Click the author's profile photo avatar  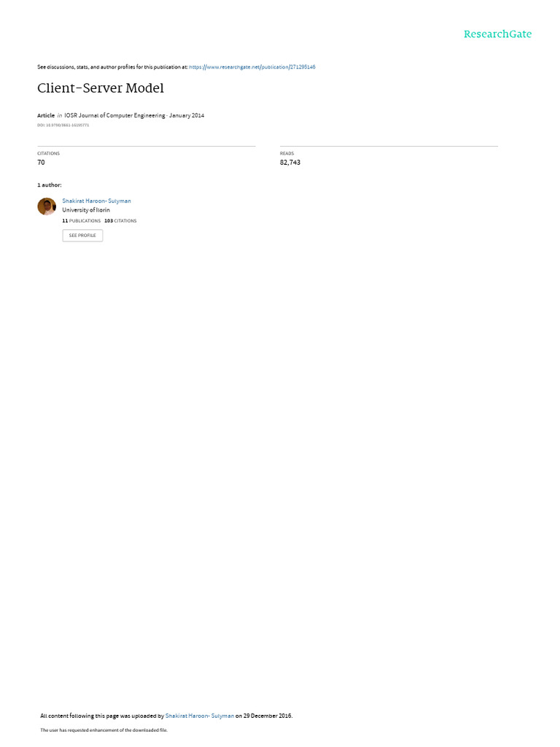point(47,206)
